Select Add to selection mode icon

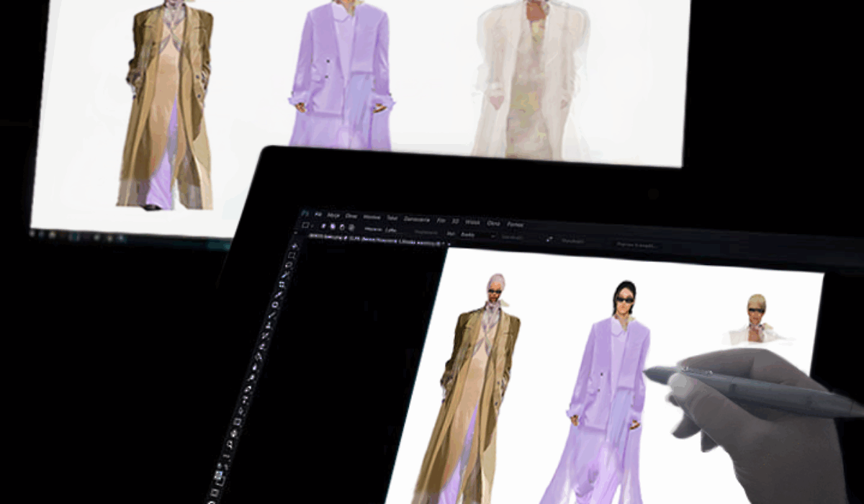[333, 227]
